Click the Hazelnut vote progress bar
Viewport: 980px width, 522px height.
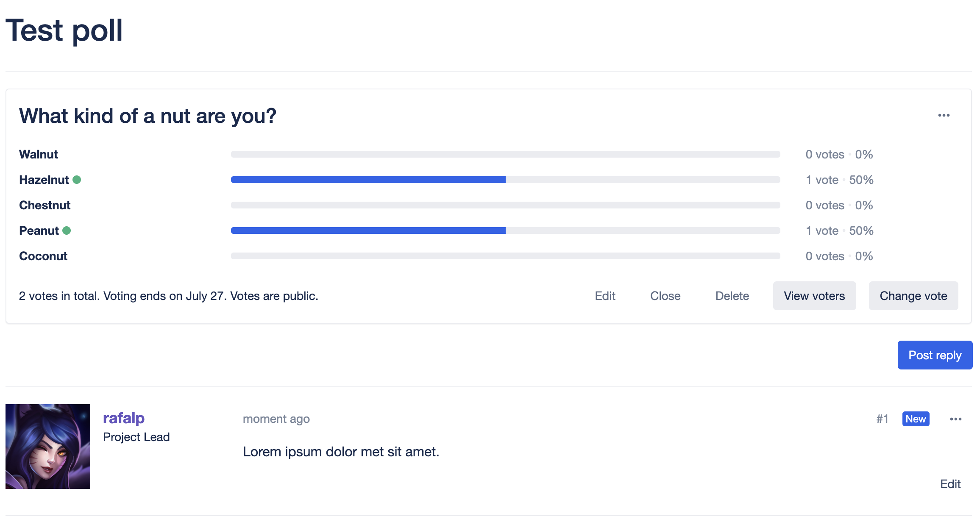[505, 180]
